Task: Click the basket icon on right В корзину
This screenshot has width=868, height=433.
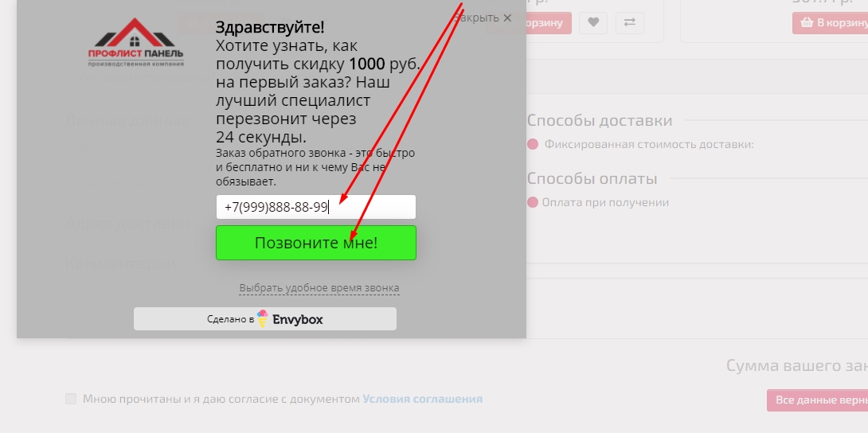Action: pyautogui.click(x=807, y=22)
